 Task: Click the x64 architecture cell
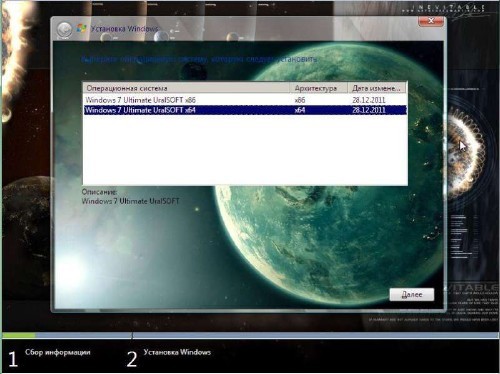(x=300, y=110)
